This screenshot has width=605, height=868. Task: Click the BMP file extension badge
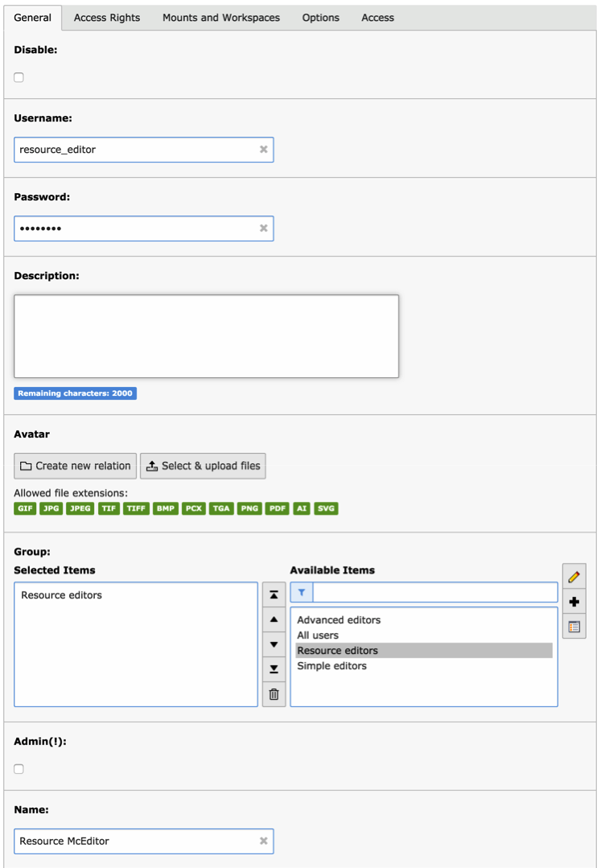coord(166,508)
